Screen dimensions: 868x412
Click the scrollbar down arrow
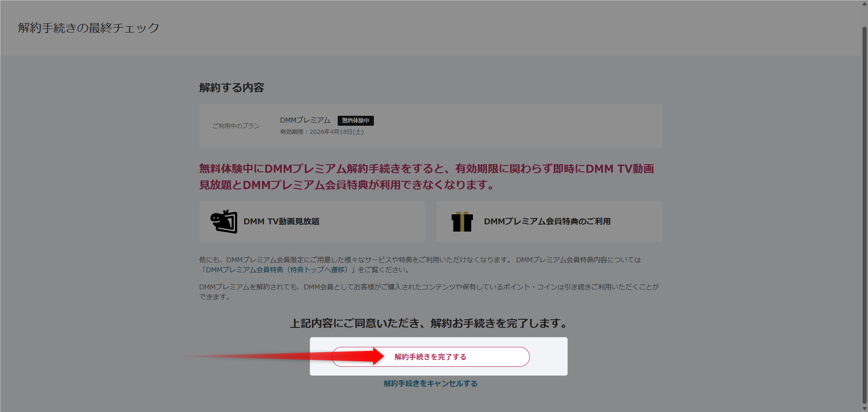(x=864, y=408)
